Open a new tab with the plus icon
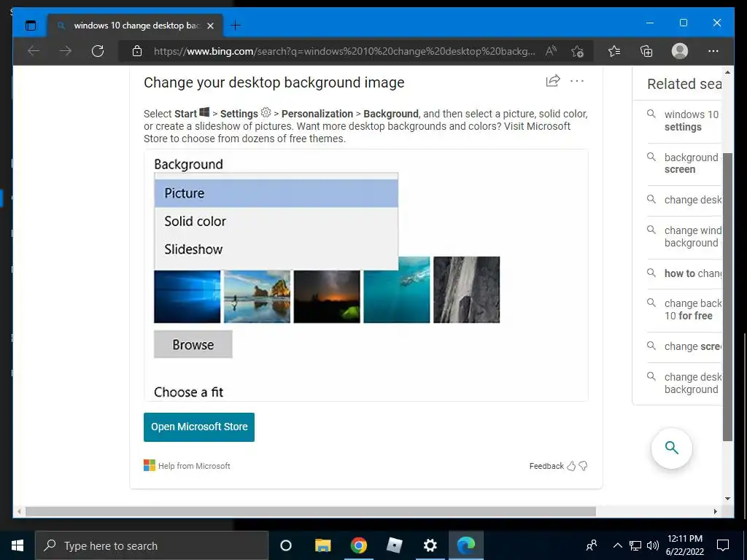 pyautogui.click(x=236, y=26)
